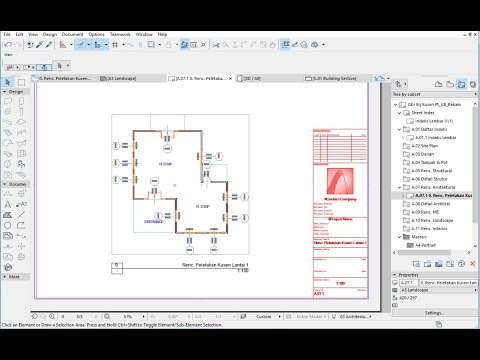Screen dimensions: 480x360
Task: Click the layout ID field A.07.1
Action: click(409, 283)
